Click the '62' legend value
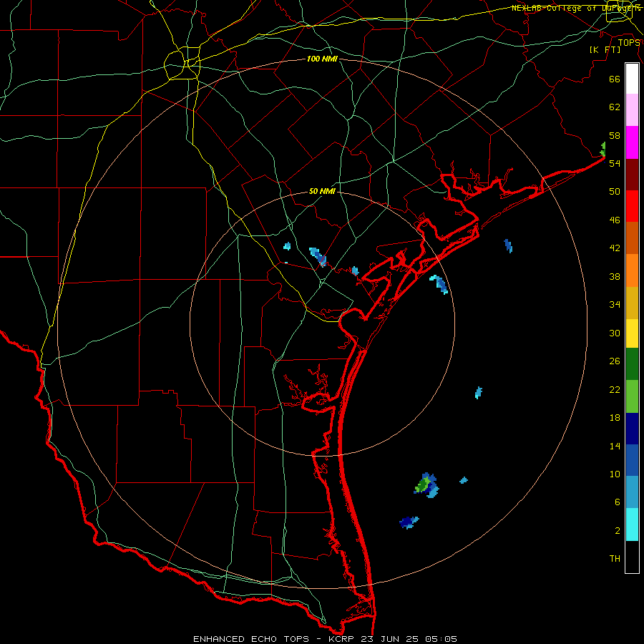The image size is (644, 644). coord(615,107)
